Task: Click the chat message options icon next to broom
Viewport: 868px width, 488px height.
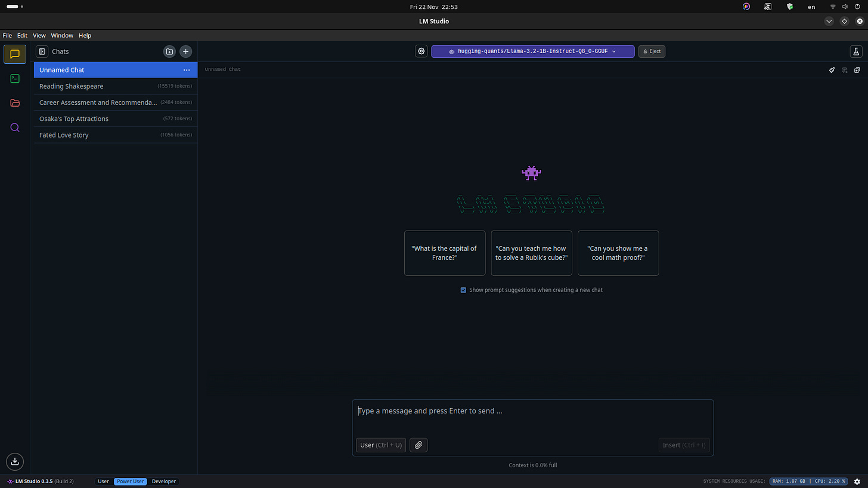Action: coord(845,70)
